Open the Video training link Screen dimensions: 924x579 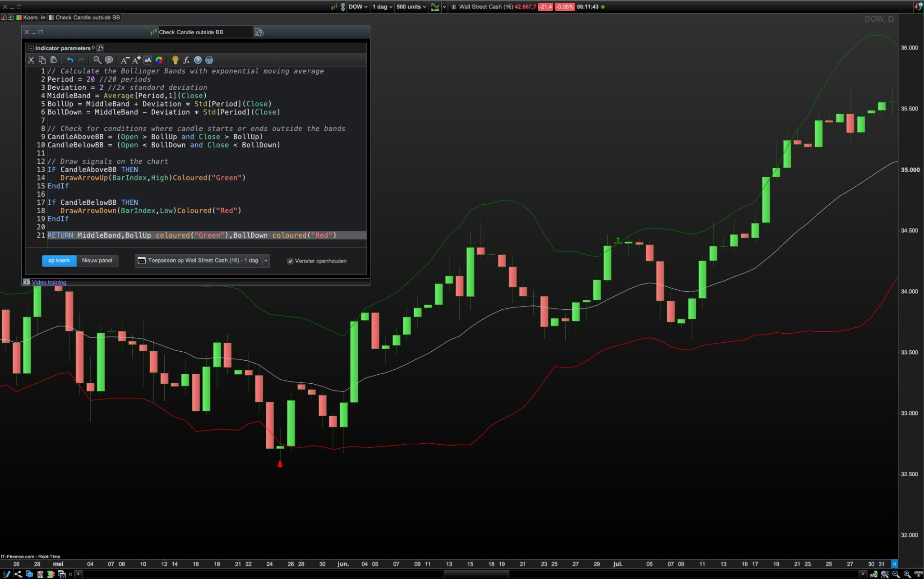point(49,283)
